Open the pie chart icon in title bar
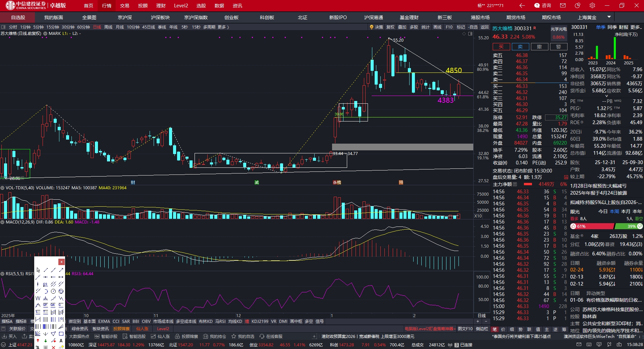This screenshot has width=644, height=349. pos(578,6)
